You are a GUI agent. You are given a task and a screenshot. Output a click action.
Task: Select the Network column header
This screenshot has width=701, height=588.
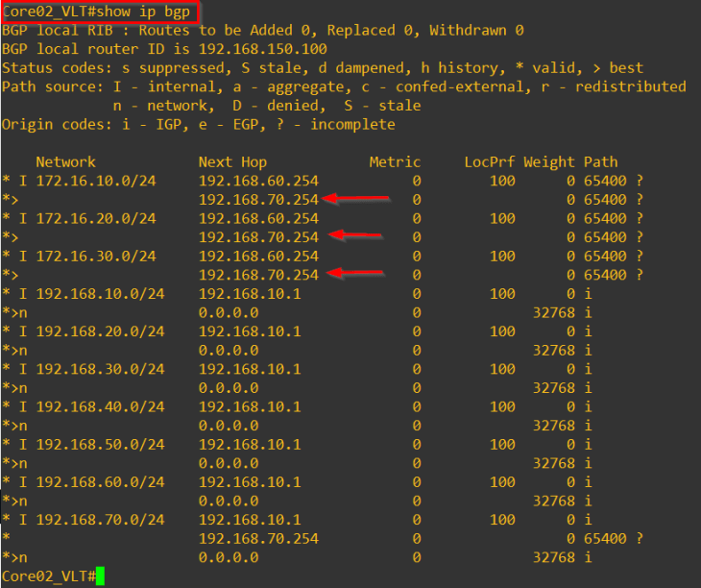click(x=65, y=161)
